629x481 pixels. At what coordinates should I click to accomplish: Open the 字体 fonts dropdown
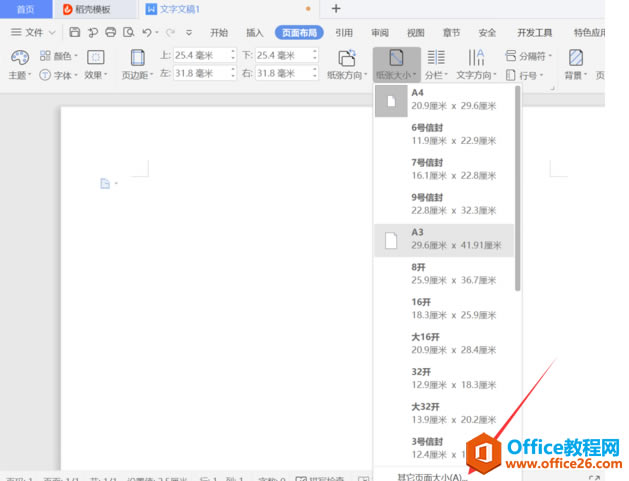point(59,75)
